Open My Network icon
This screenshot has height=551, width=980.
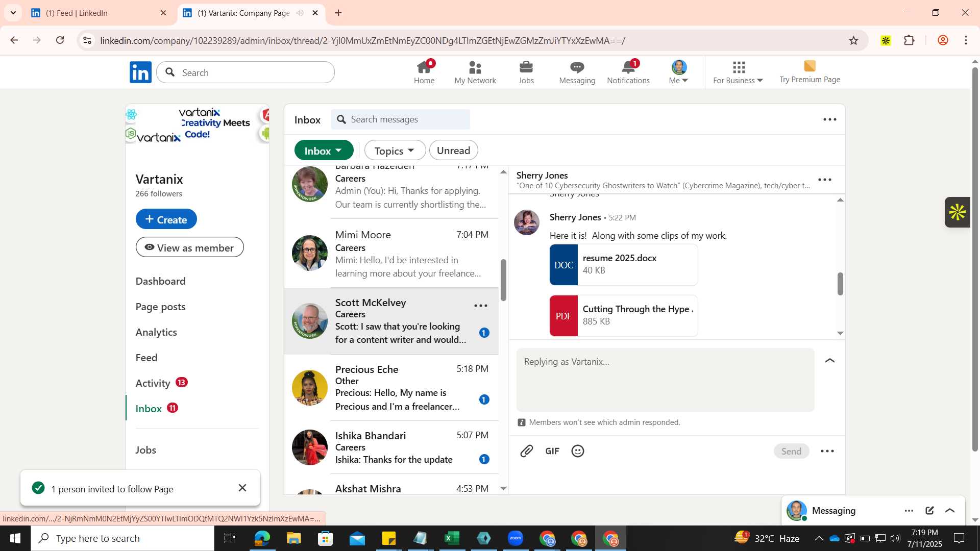pyautogui.click(x=475, y=72)
